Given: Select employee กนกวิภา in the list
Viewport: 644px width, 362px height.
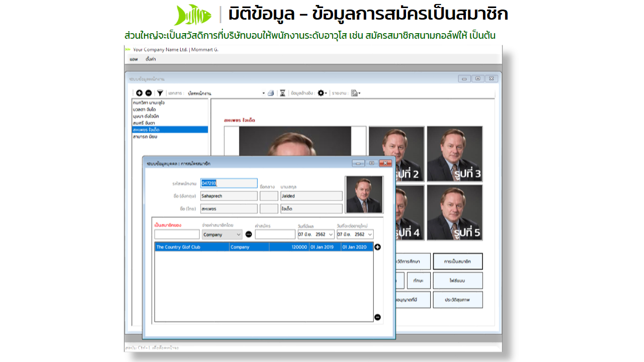Looking at the screenshot, I should click(x=170, y=103).
